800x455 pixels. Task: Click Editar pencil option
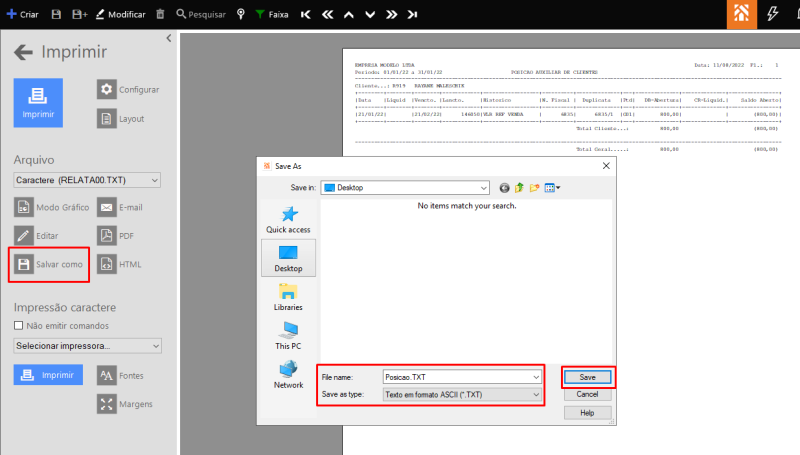click(36, 236)
